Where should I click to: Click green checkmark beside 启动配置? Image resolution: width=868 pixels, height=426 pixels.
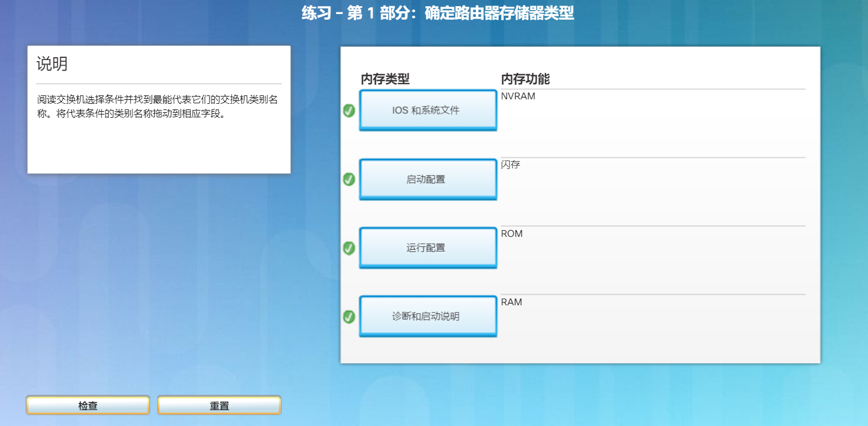tap(349, 179)
